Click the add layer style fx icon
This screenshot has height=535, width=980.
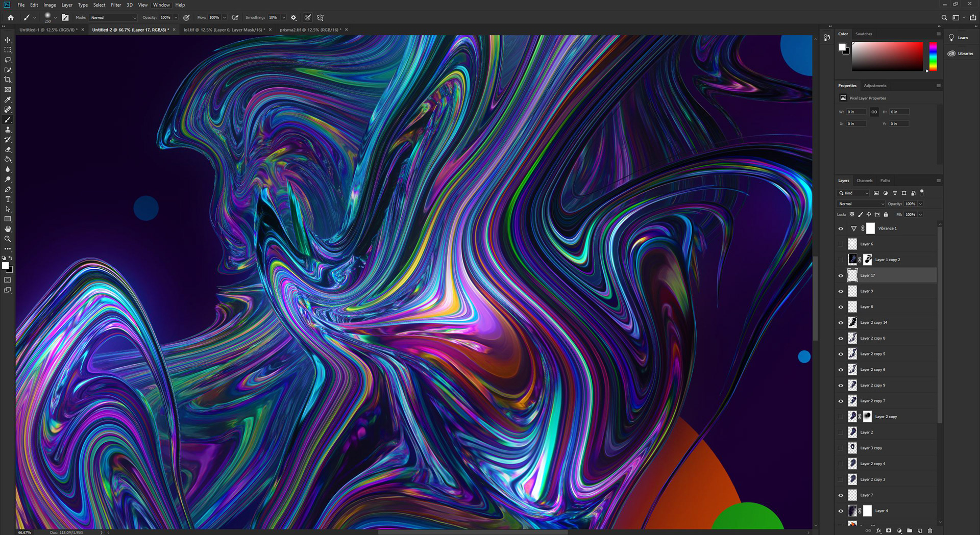pyautogui.click(x=878, y=530)
